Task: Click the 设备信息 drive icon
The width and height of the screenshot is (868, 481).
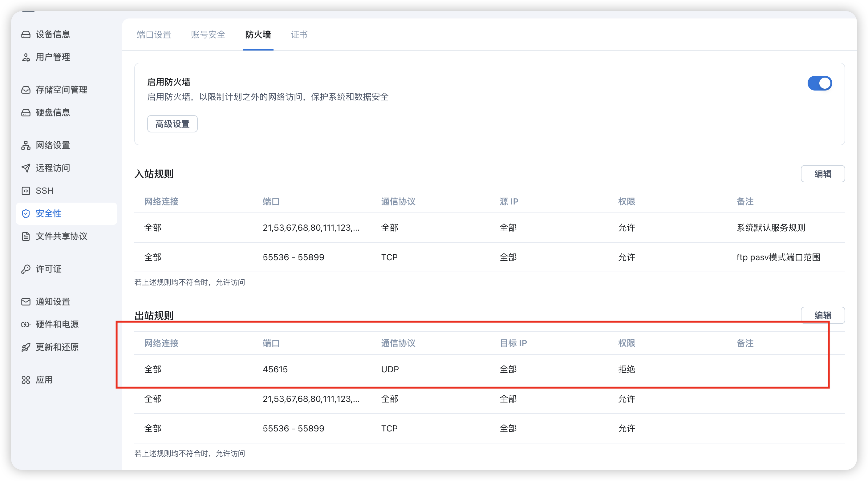Action: click(x=26, y=34)
